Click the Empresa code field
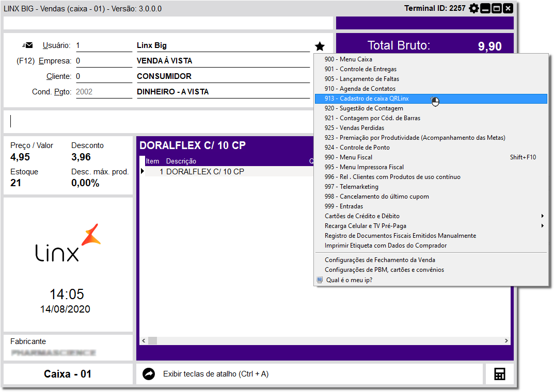This screenshot has width=554, height=392. pos(104,61)
